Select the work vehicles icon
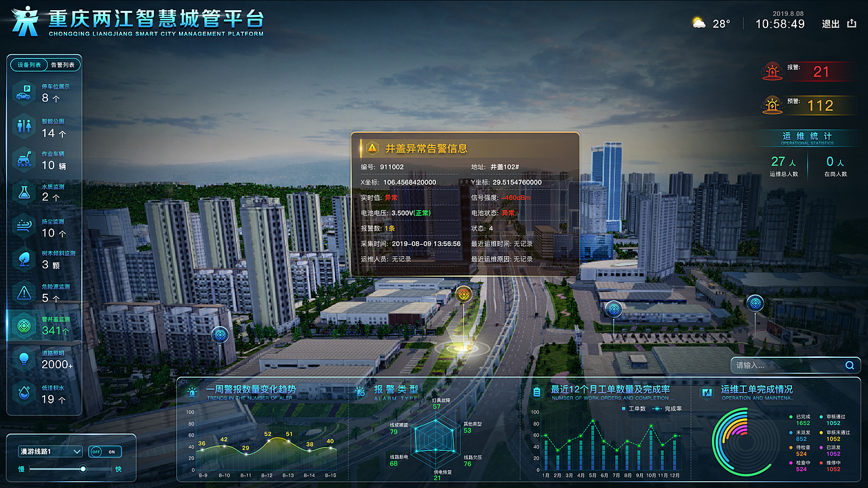Screen dimensions: 868x488 (24, 160)
